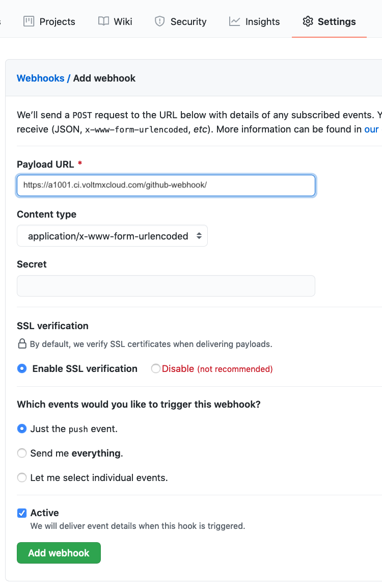Select Enable SSL verification radio button

pos(22,368)
